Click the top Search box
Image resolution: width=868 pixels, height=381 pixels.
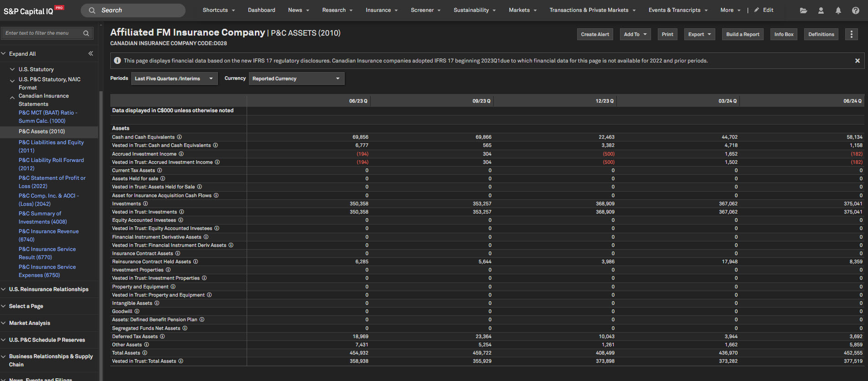coord(133,10)
